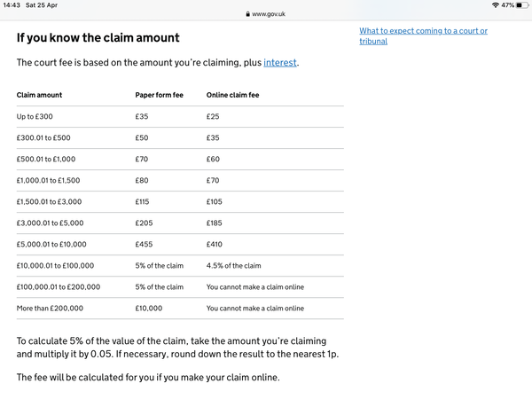The image size is (532, 399).
Task: Tap the battery indicator icon
Action: click(x=522, y=5)
